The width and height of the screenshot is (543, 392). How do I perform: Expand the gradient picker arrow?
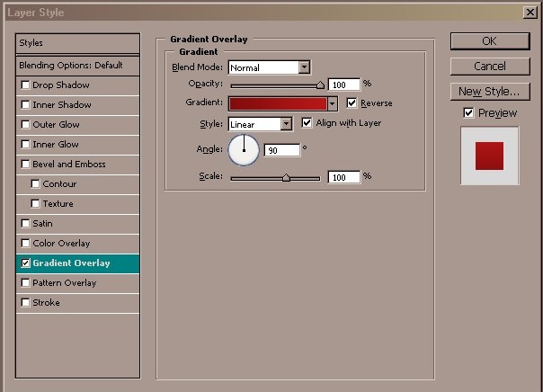(332, 104)
